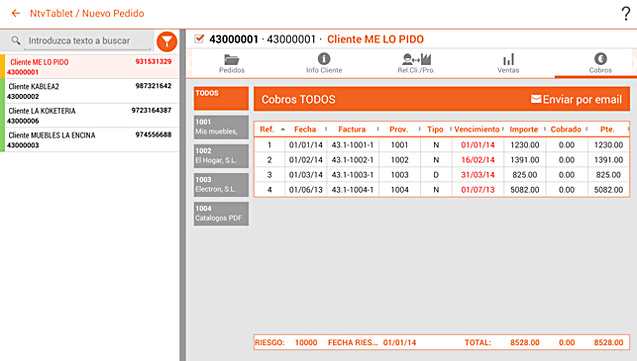Sort by the Prov. column header
The width and height of the screenshot is (637, 361).
coord(399,129)
